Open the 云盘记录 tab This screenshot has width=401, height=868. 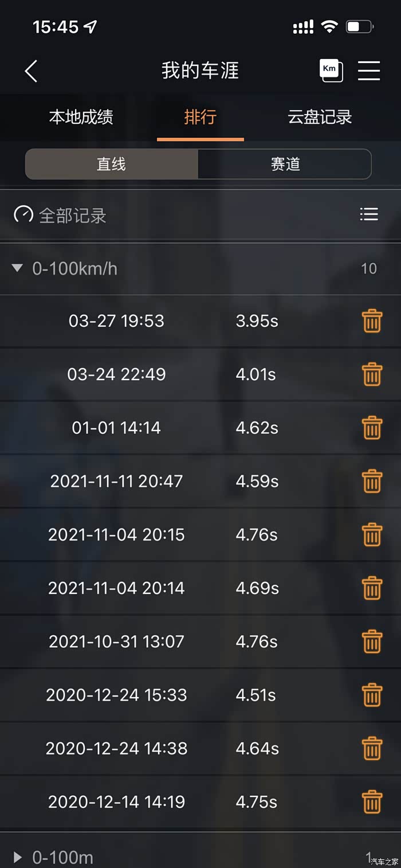pos(319,118)
